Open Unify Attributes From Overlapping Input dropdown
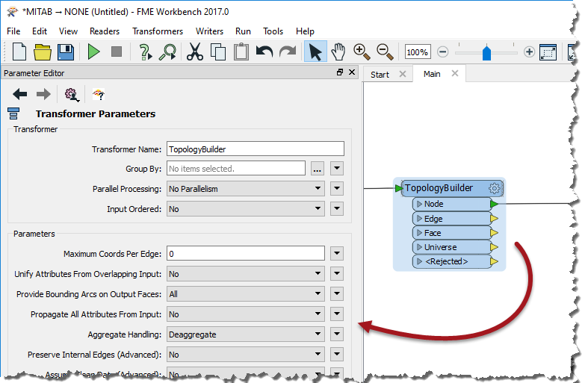This screenshot has height=383, width=588. (x=246, y=273)
